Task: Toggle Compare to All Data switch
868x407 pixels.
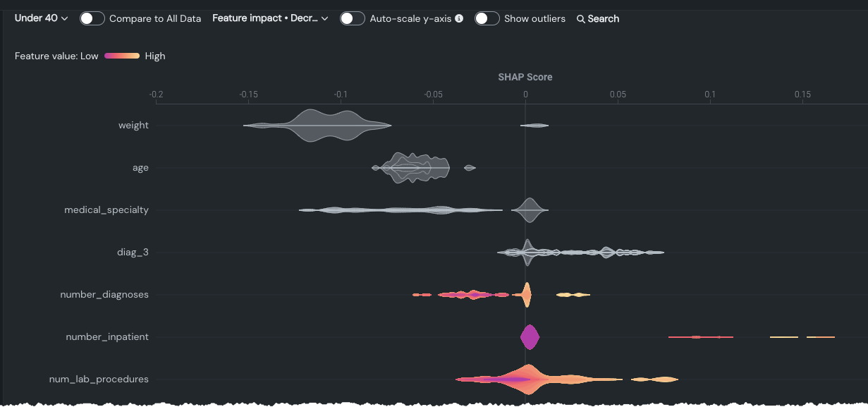Action: pos(92,18)
